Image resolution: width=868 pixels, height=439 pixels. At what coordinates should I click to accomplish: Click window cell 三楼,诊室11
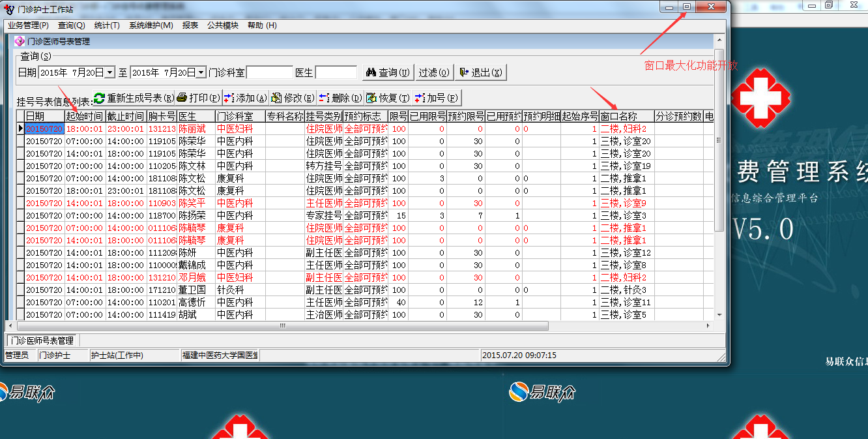click(627, 303)
